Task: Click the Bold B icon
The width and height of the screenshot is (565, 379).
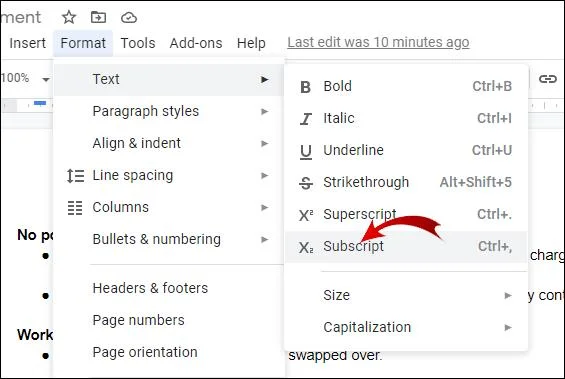Action: (305, 87)
